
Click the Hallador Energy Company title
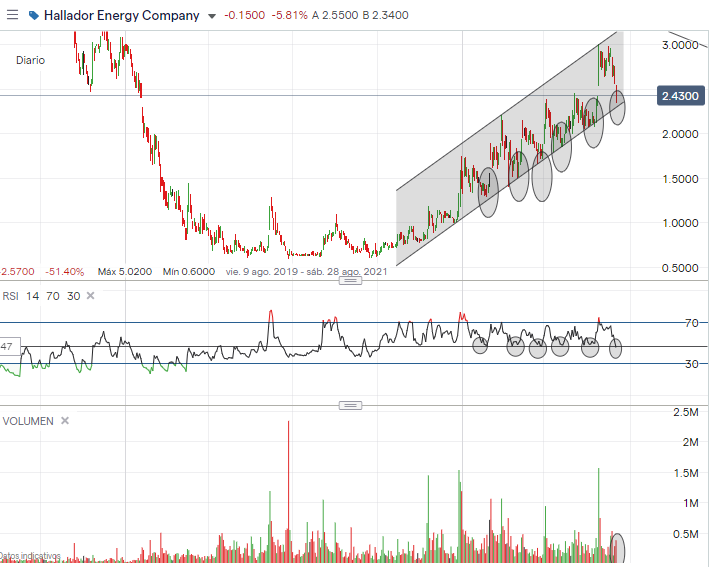pyautogui.click(x=122, y=15)
